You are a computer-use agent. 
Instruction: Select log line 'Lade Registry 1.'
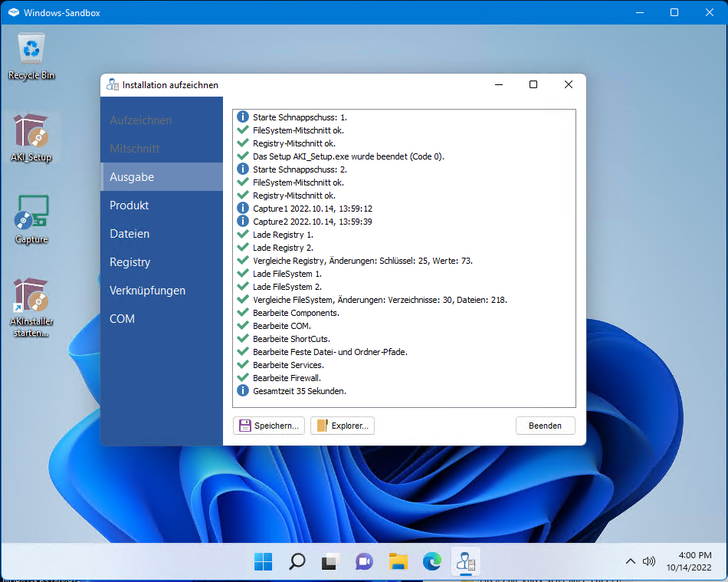click(284, 235)
